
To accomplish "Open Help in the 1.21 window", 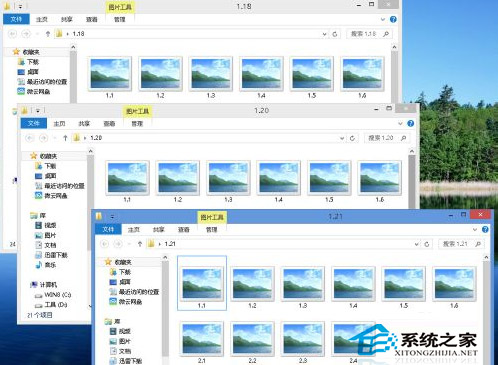I will point(485,229).
